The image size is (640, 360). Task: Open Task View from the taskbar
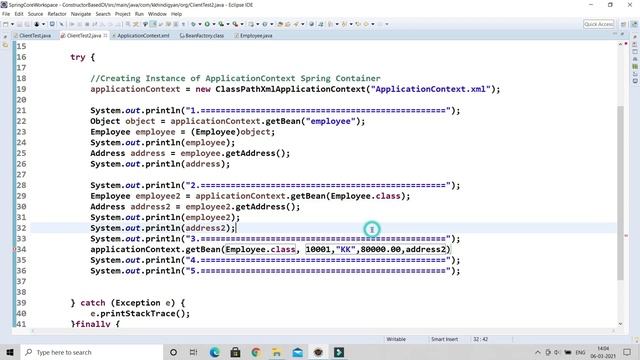(x=193, y=352)
